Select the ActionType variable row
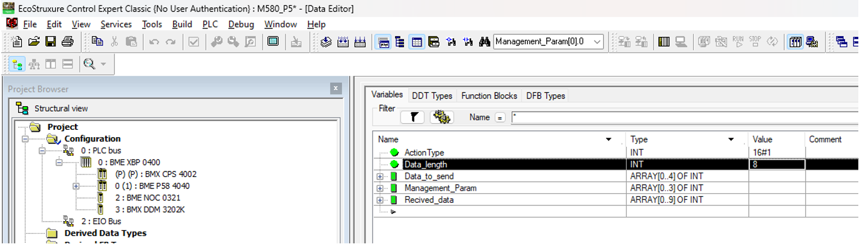The width and height of the screenshot is (868, 250). click(615, 153)
